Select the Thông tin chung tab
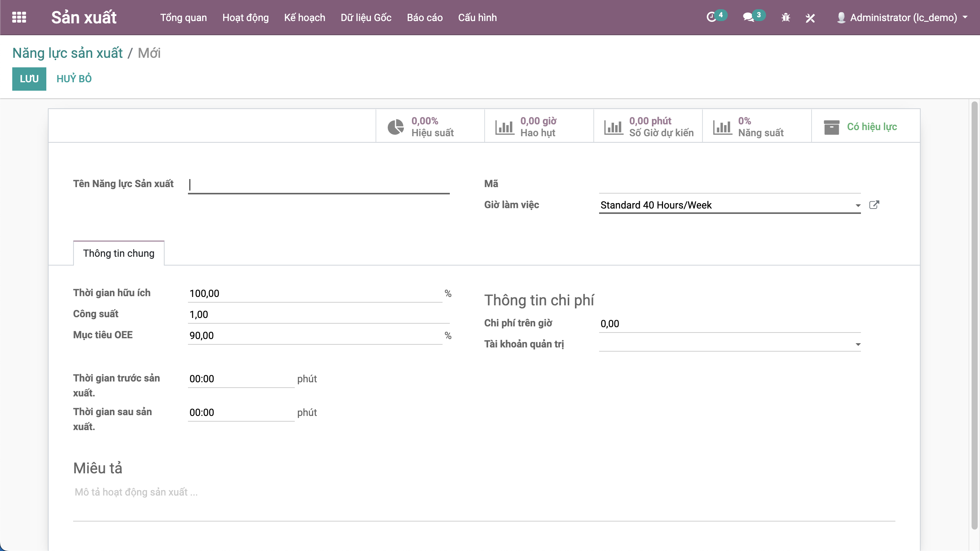The height and width of the screenshot is (551, 980). click(x=119, y=253)
